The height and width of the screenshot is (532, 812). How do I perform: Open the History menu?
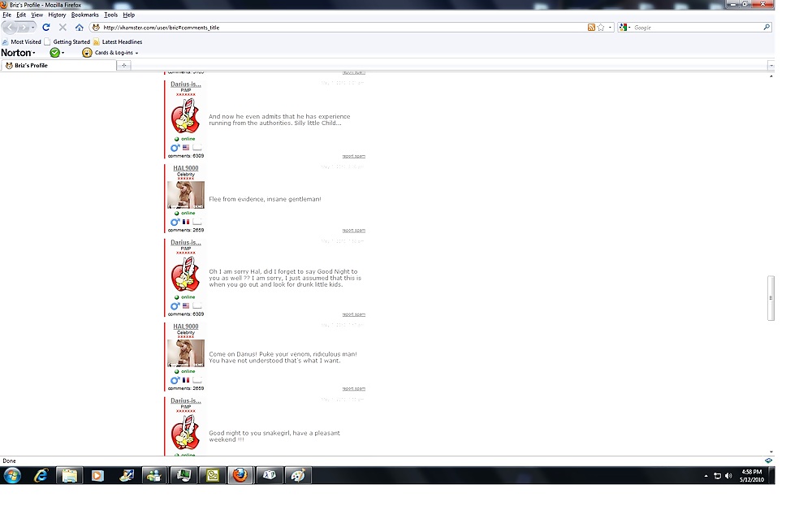click(57, 15)
